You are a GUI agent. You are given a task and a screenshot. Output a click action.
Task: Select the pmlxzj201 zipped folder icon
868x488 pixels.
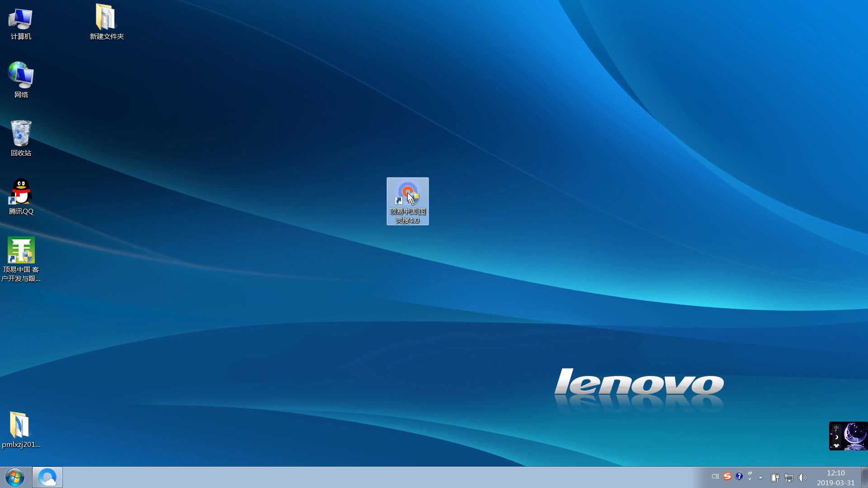tap(20, 425)
